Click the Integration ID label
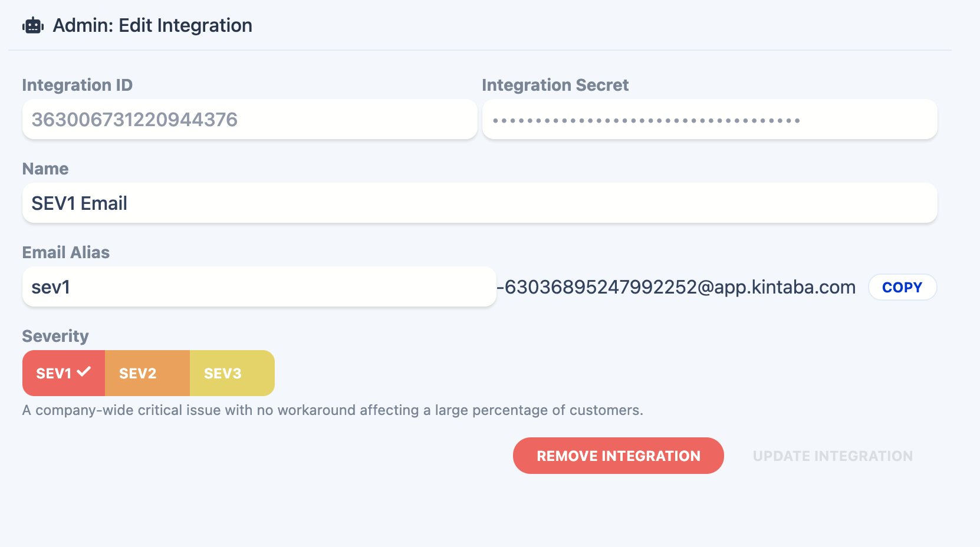This screenshot has height=547, width=980. click(x=77, y=85)
